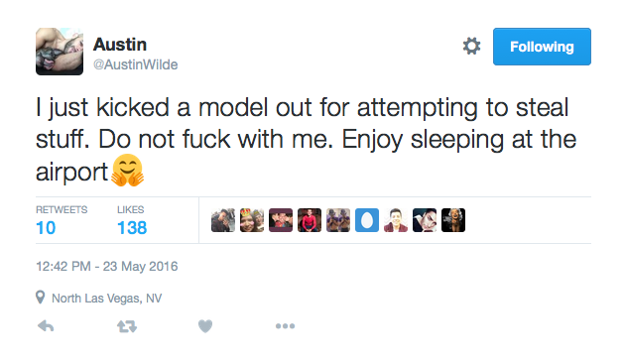The image size is (625, 364).
Task: Click the location pin icon
Action: pyautogui.click(x=41, y=298)
